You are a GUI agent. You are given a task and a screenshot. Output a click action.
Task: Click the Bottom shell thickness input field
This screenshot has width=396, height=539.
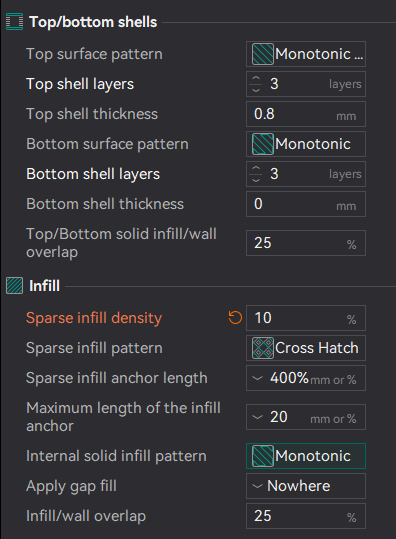pyautogui.click(x=306, y=204)
